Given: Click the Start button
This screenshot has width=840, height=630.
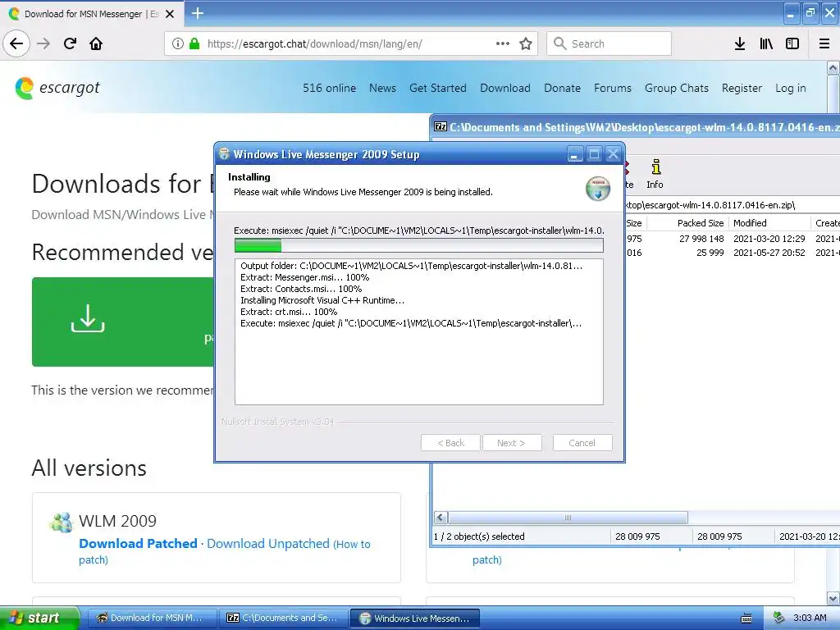Looking at the screenshot, I should click(x=39, y=618).
